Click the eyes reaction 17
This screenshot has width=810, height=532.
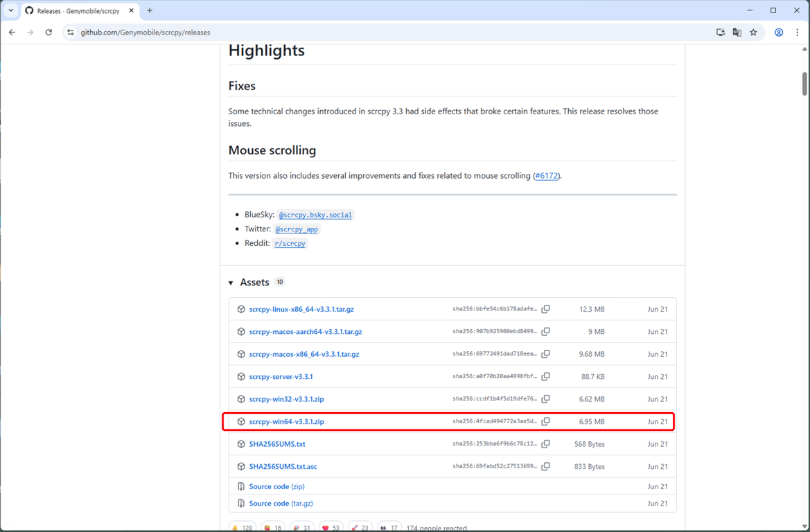point(389,527)
